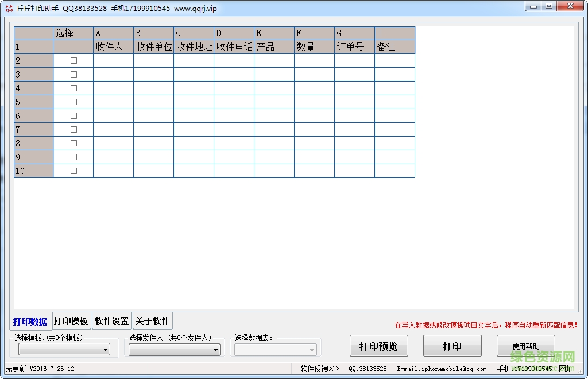Image resolution: width=588 pixels, height=379 pixels.
Task: Select the 打印数据 print data tab
Action: (29, 321)
